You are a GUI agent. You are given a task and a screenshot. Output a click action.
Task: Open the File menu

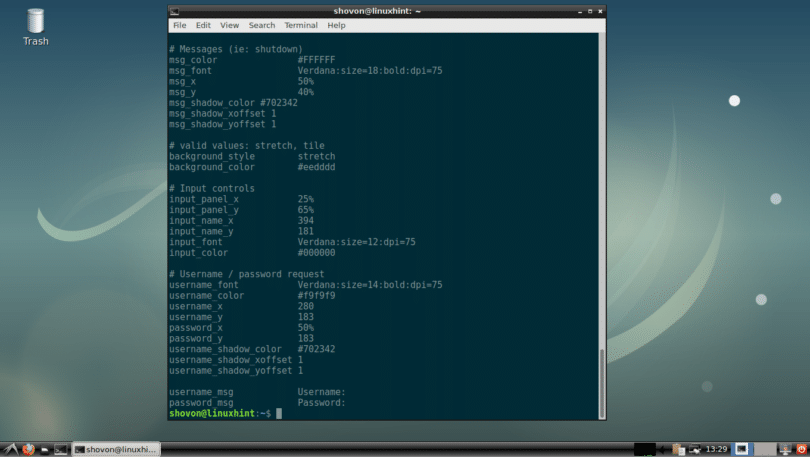point(180,25)
